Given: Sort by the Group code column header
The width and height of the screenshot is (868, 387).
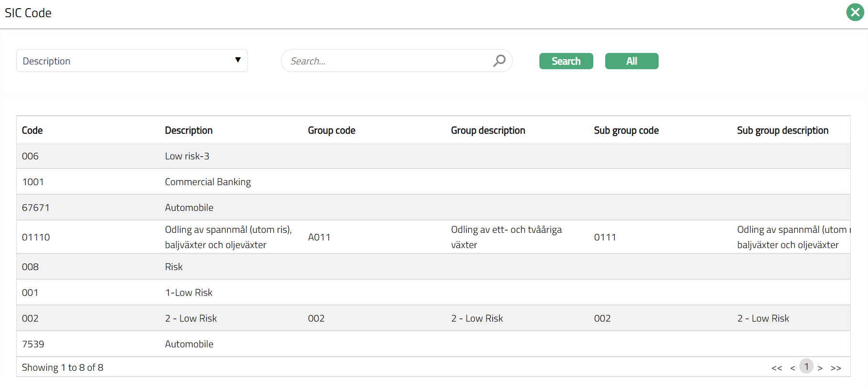Looking at the screenshot, I should (331, 130).
